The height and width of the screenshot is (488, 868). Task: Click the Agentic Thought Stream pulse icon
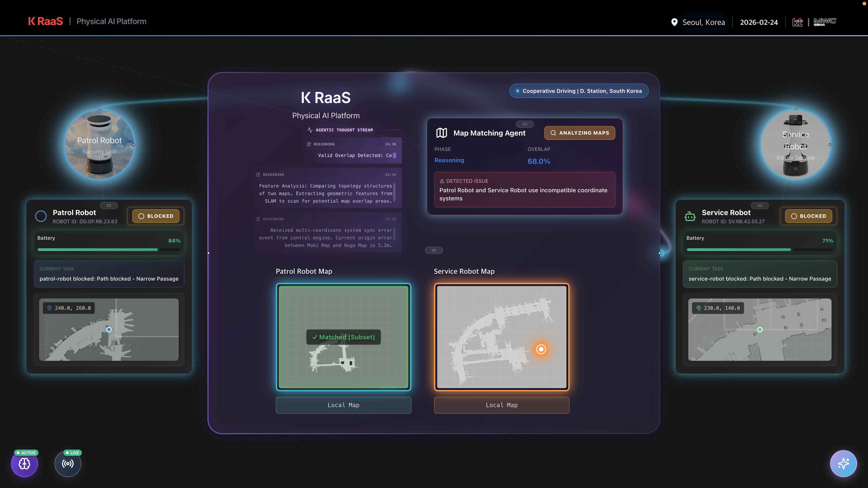pyautogui.click(x=310, y=130)
